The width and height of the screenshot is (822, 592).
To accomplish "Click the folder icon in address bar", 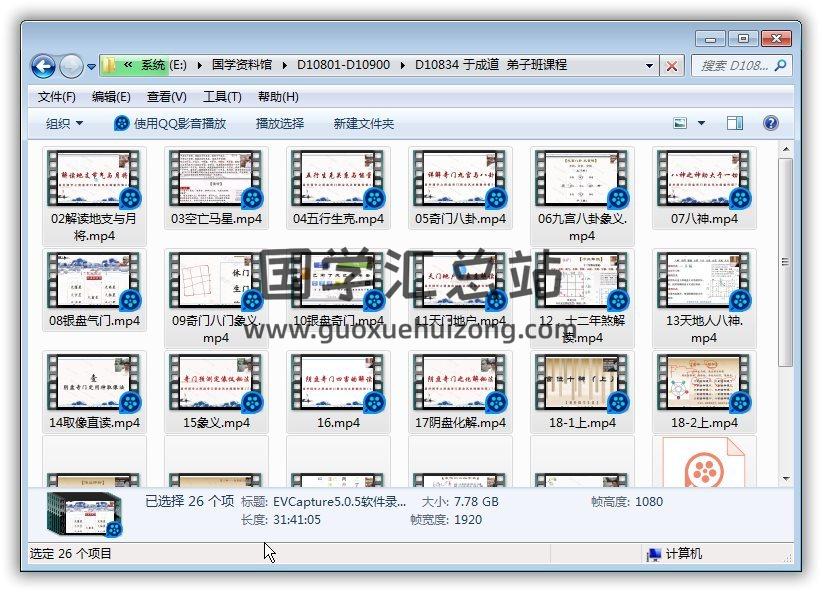I will [109, 65].
